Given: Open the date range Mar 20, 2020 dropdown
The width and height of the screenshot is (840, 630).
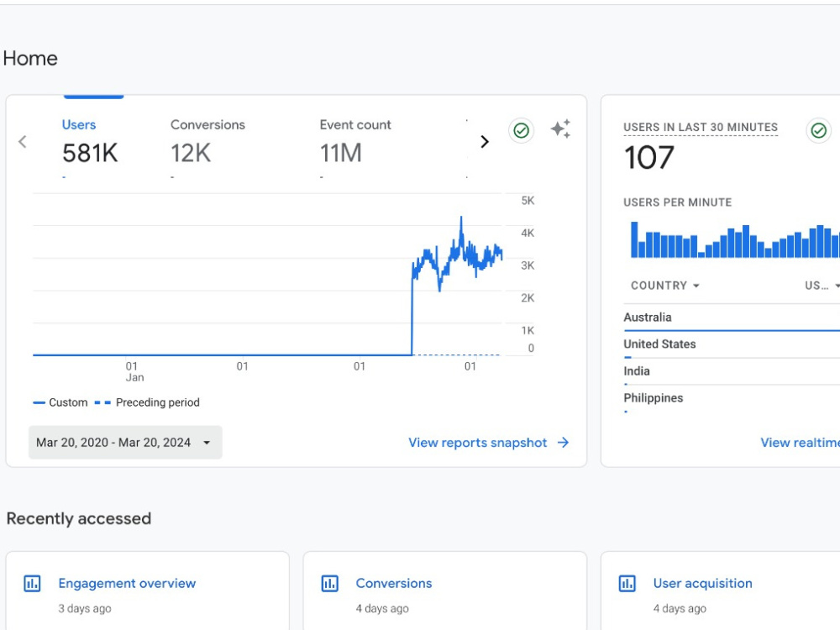Looking at the screenshot, I should pyautogui.click(x=125, y=443).
